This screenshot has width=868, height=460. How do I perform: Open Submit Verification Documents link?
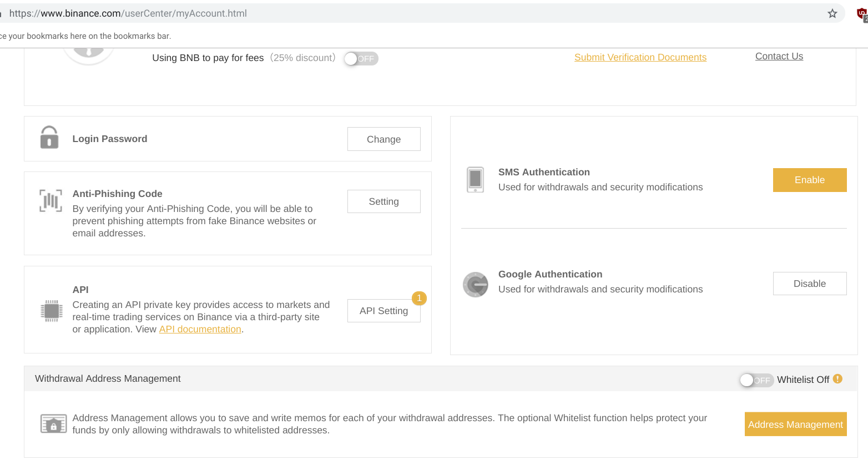click(640, 57)
